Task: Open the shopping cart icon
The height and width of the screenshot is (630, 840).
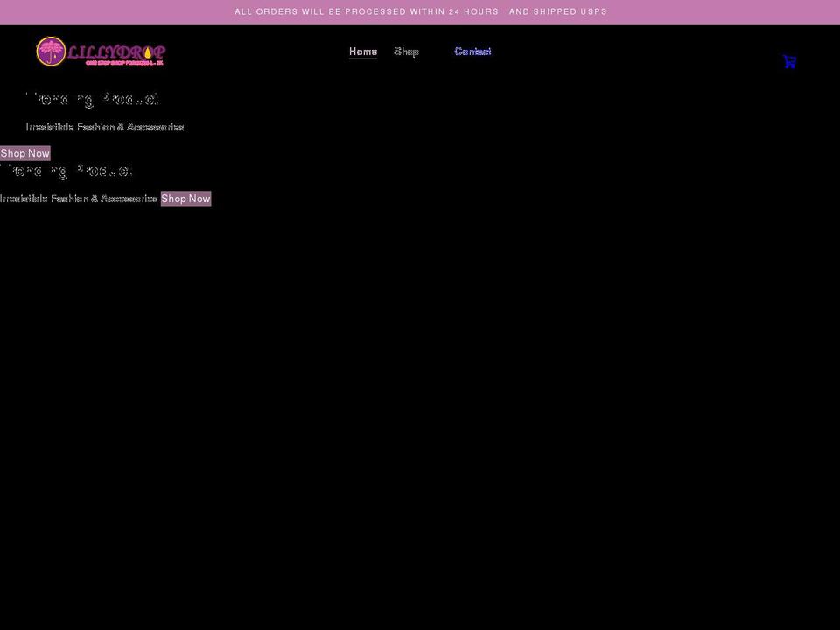Action: click(x=789, y=61)
